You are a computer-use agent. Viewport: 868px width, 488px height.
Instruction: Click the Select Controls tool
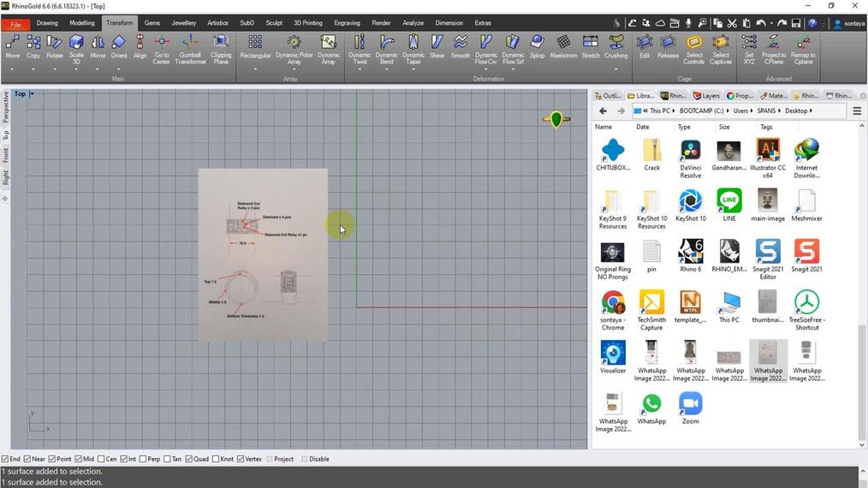(693, 50)
